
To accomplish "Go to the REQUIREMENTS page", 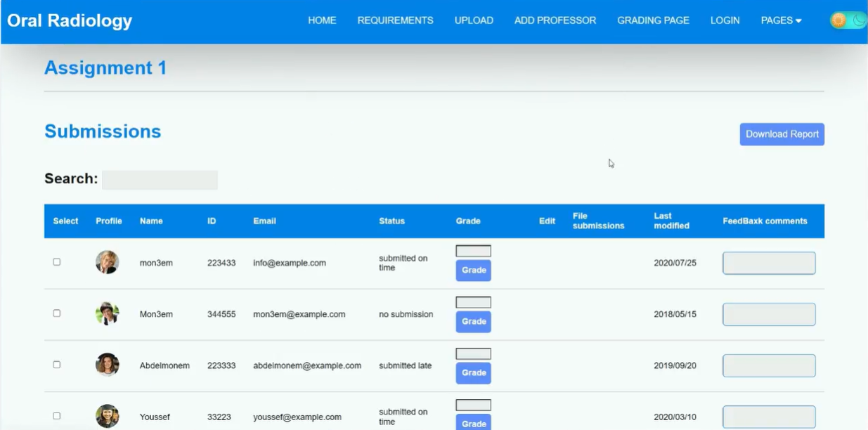I will (x=395, y=20).
